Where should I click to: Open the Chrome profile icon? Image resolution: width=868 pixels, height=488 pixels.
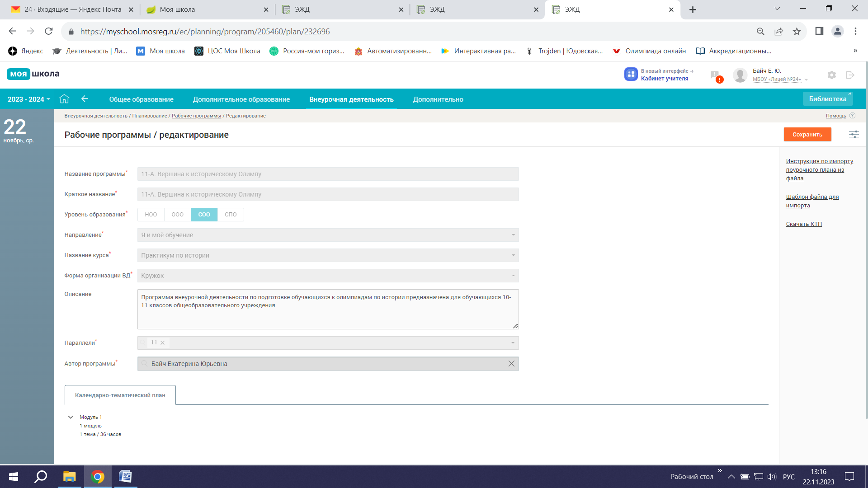(838, 31)
